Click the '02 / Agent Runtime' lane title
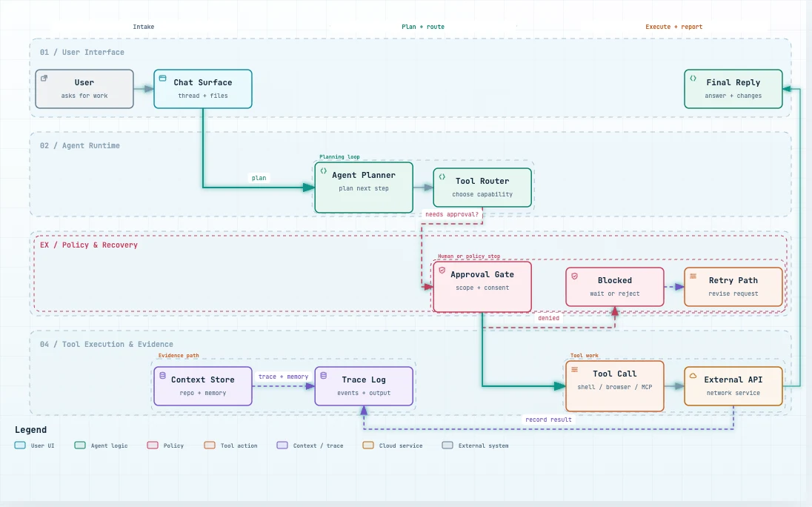Image resolution: width=812 pixels, height=507 pixels. tap(80, 145)
